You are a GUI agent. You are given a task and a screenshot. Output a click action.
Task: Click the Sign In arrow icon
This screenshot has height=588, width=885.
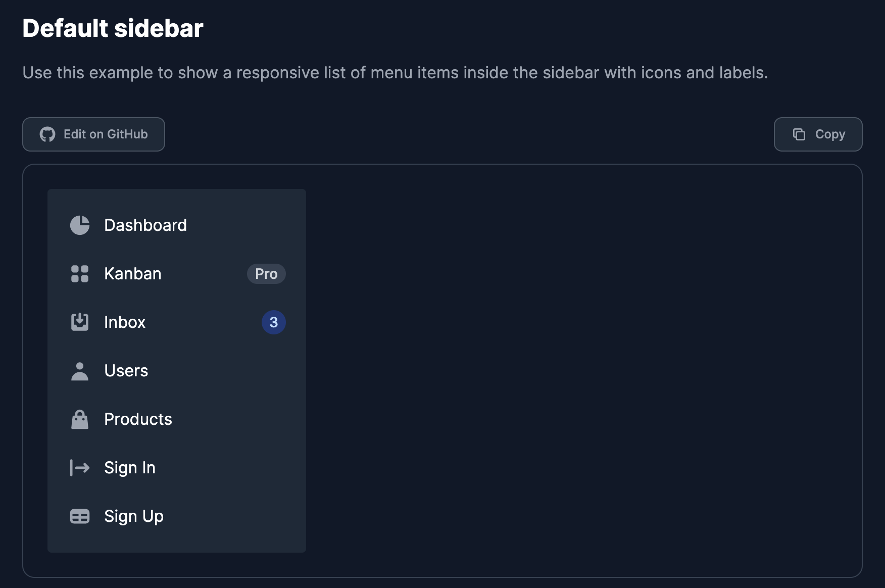[80, 467]
